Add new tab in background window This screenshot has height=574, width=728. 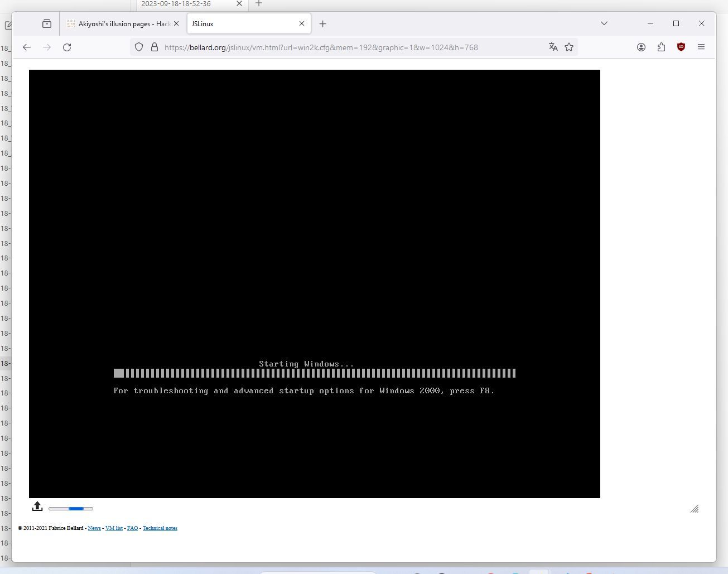coord(258,3)
